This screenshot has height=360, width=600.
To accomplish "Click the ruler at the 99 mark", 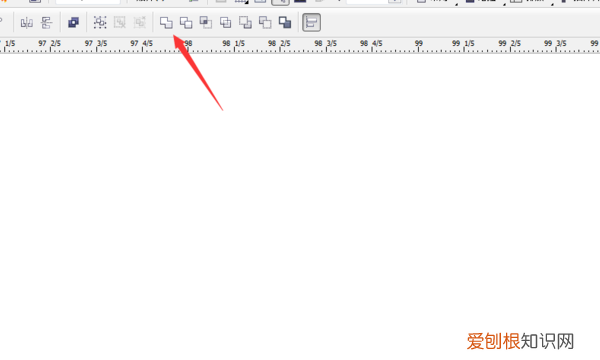I will point(419,45).
